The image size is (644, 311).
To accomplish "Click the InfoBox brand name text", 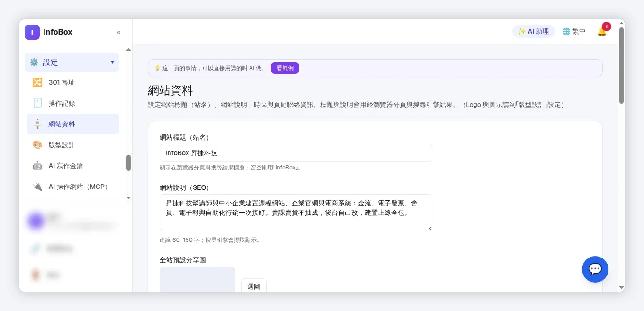I will tap(58, 32).
